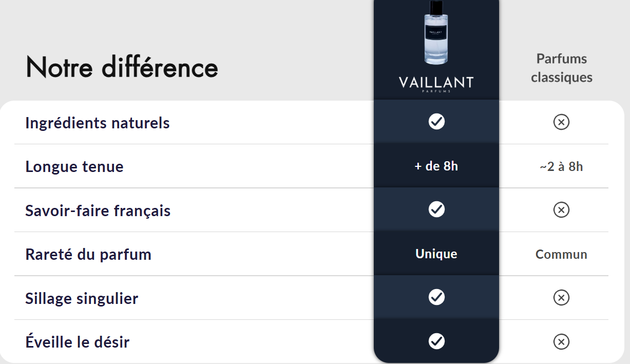Select the 'Parfums classiques' column header
Screen dimensions: 630x364
click(x=562, y=68)
